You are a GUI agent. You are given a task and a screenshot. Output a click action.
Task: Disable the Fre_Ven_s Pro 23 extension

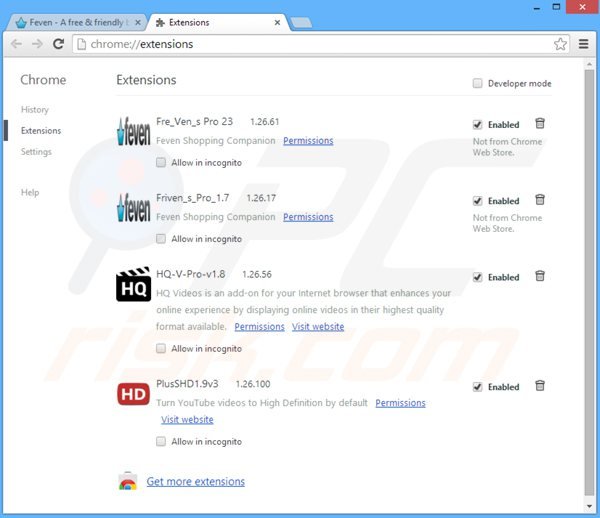[x=478, y=125]
